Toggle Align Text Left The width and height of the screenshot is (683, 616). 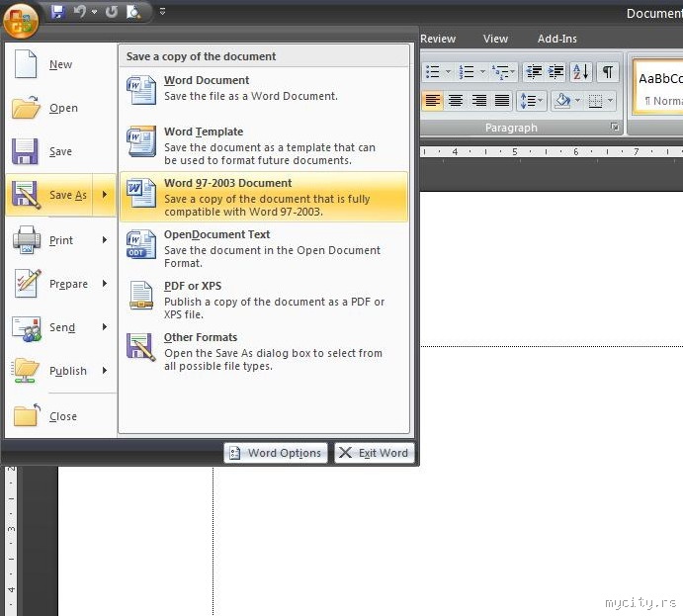433,101
